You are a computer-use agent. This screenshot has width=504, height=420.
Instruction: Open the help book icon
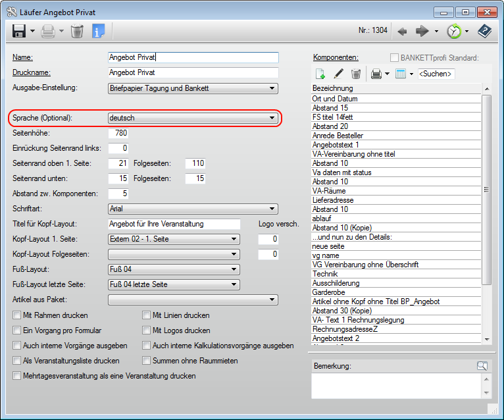click(x=485, y=31)
